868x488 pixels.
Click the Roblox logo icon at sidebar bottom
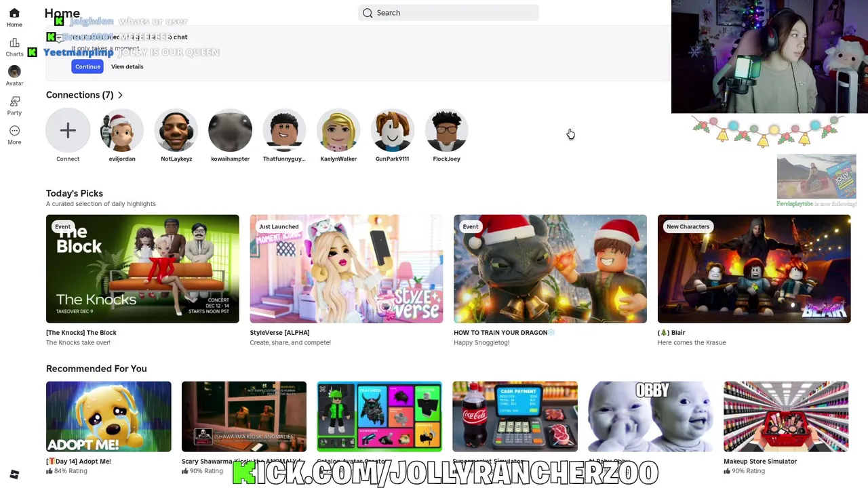coord(14,474)
